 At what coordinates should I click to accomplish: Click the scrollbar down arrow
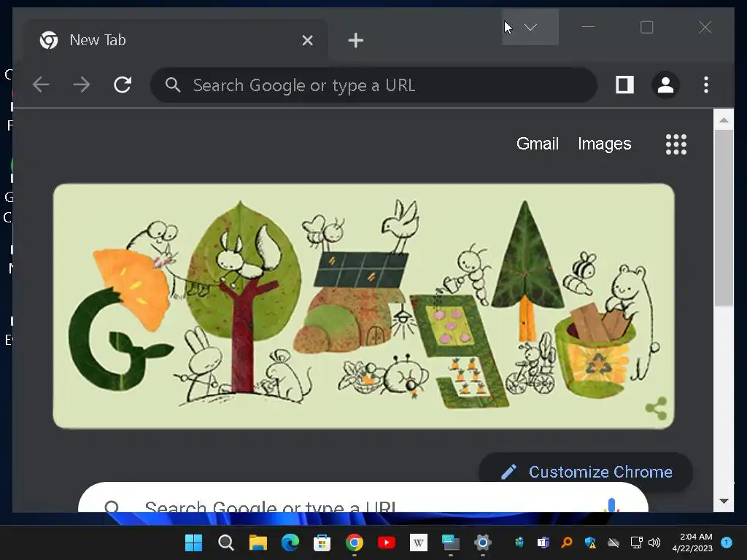point(724,501)
